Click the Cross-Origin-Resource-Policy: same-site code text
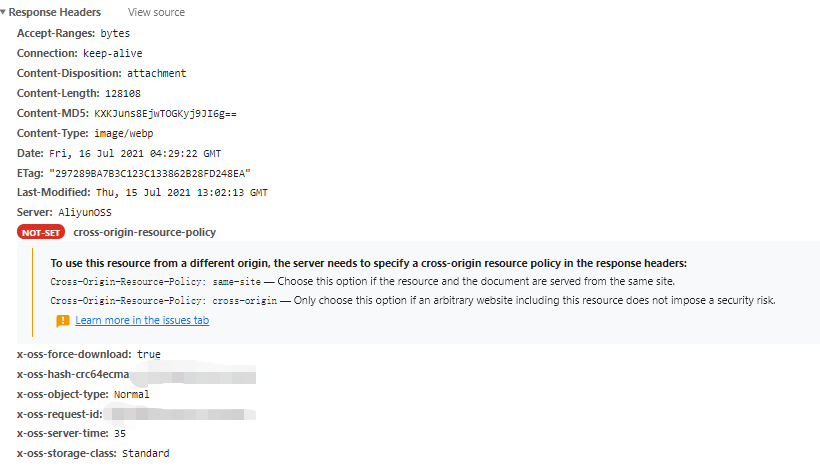 point(155,281)
